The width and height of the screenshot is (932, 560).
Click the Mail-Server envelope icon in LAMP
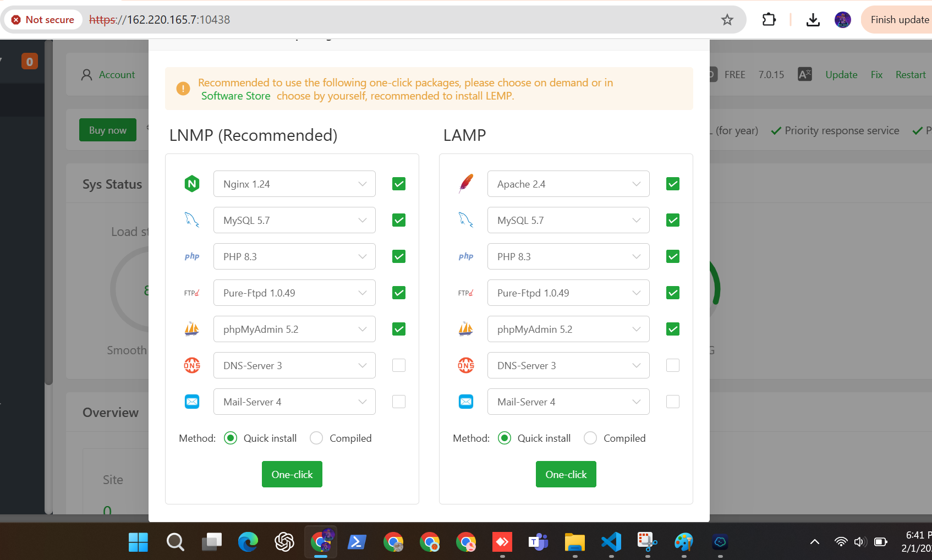pos(466,402)
